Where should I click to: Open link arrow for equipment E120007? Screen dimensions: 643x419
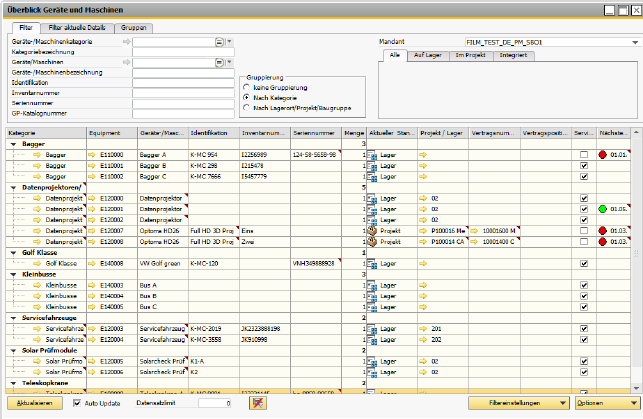pos(91,231)
